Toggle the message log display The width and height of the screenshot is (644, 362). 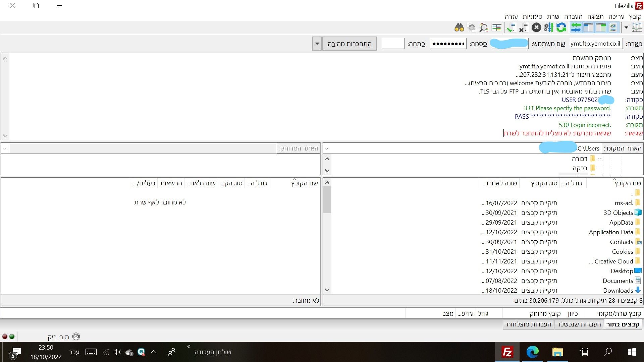(613, 27)
